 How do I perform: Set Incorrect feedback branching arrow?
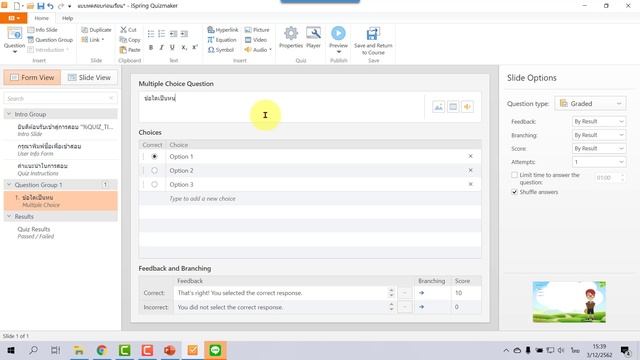(x=421, y=307)
